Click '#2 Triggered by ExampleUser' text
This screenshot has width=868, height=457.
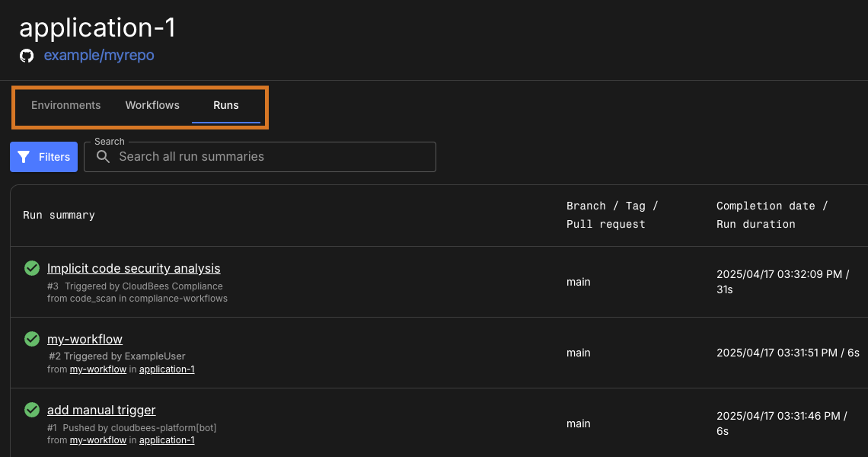click(116, 356)
